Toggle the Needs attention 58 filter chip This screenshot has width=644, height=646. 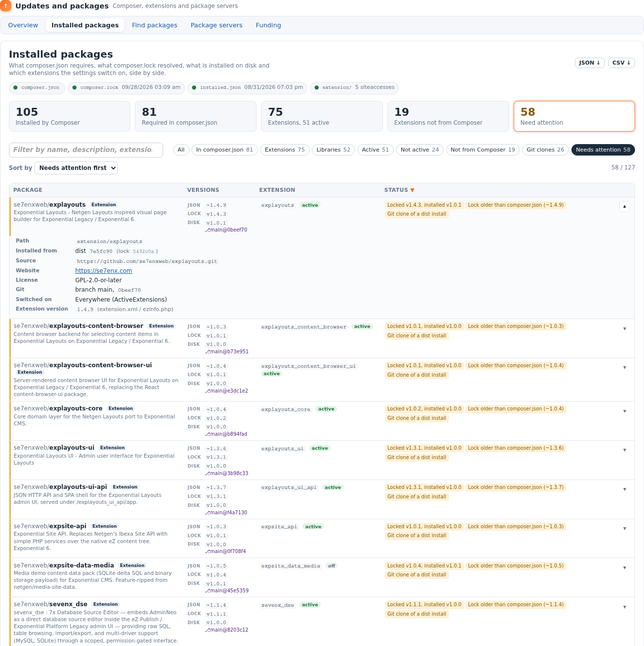click(x=603, y=150)
